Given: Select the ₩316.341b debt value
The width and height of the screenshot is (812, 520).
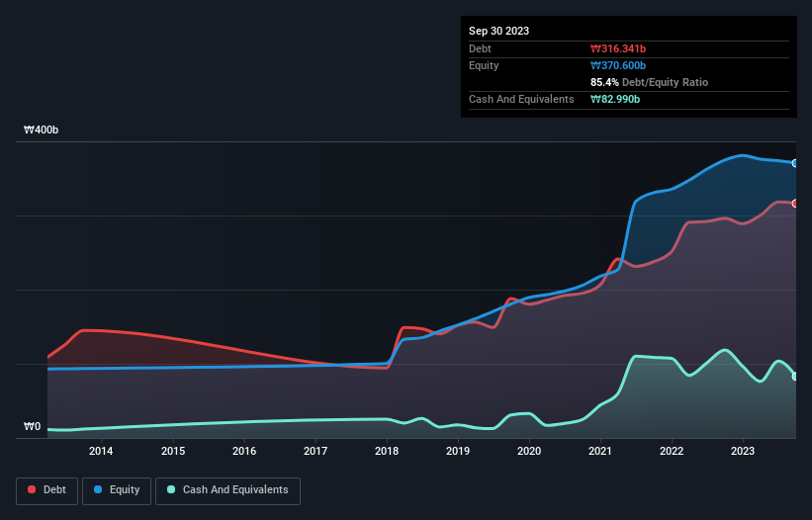Looking at the screenshot, I should [x=618, y=48].
